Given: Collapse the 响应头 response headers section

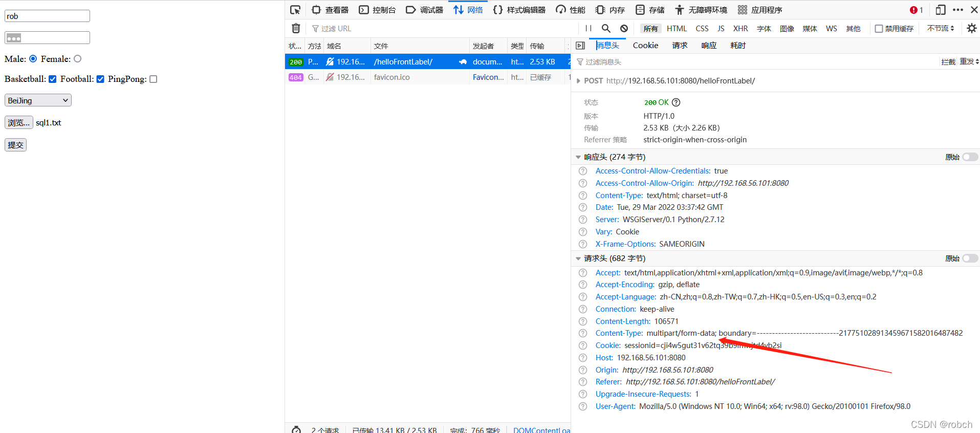Looking at the screenshot, I should click(x=578, y=157).
